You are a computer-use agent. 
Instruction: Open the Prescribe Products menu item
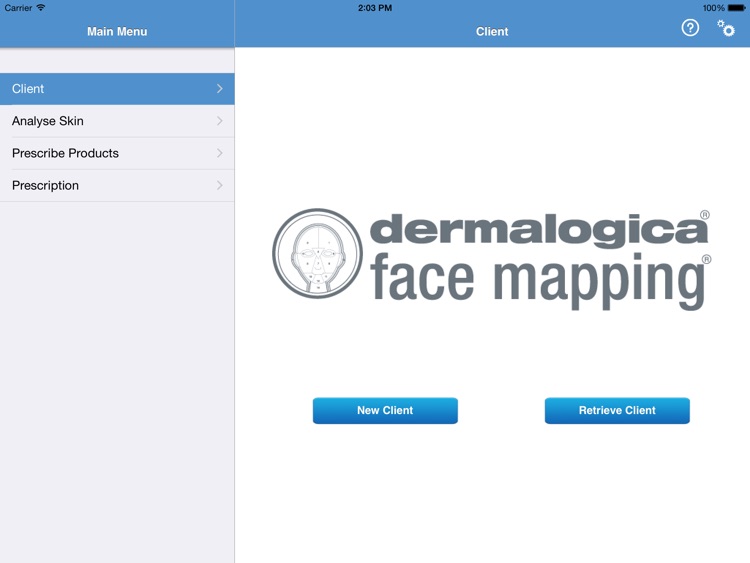point(117,153)
